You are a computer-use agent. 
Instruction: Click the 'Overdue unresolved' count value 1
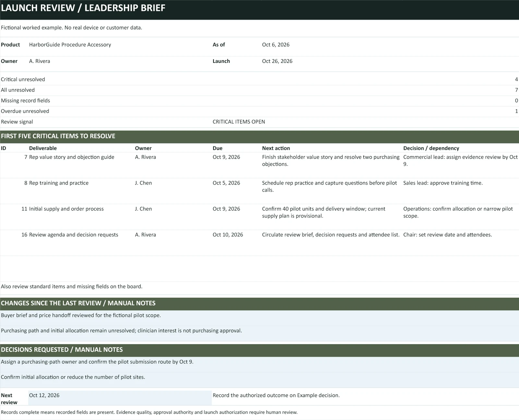pos(516,111)
